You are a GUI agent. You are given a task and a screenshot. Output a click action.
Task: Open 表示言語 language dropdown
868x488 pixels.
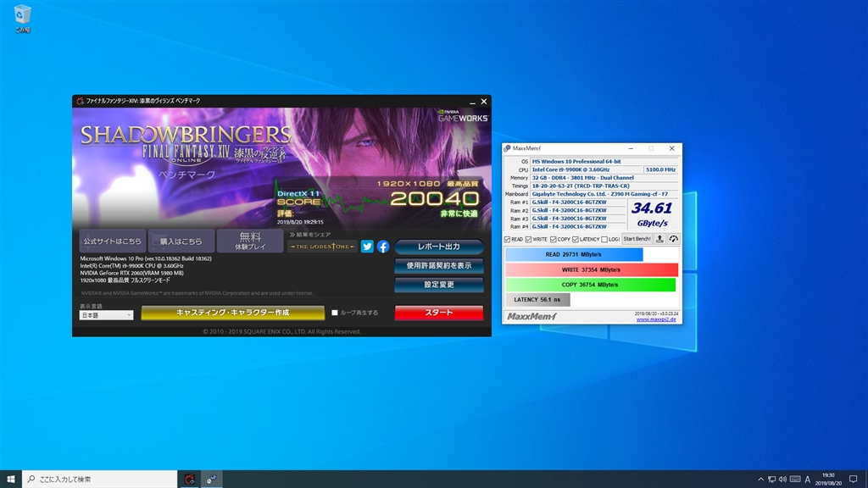[106, 315]
